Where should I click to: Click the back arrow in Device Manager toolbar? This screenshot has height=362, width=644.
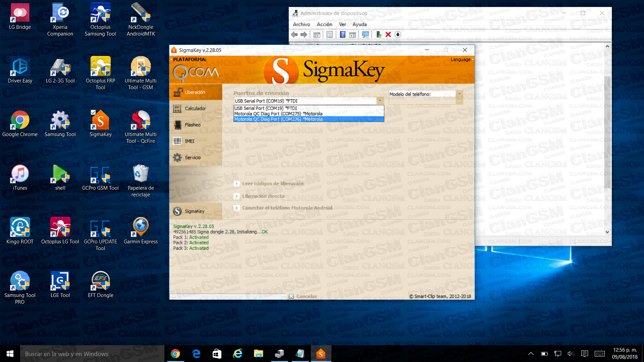294,35
